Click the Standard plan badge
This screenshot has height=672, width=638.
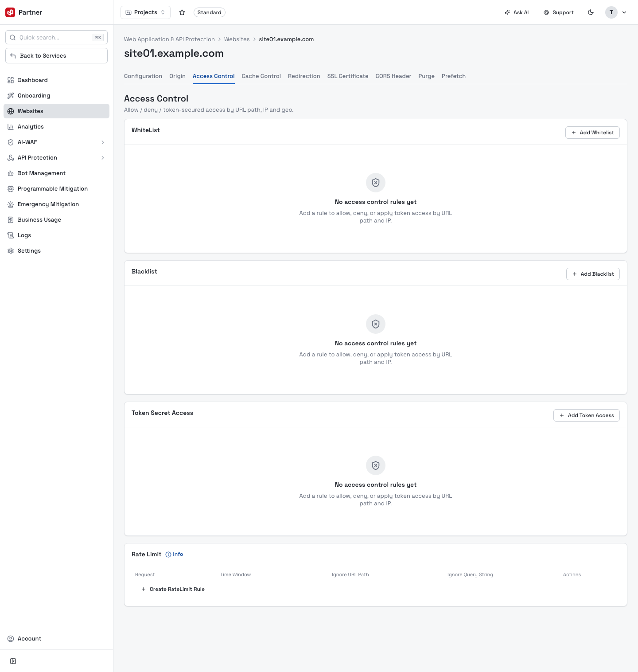pos(210,12)
